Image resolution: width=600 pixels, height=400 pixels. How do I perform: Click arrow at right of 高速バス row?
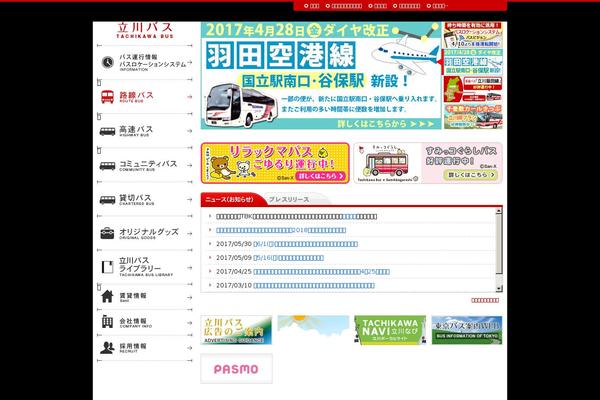point(189,131)
